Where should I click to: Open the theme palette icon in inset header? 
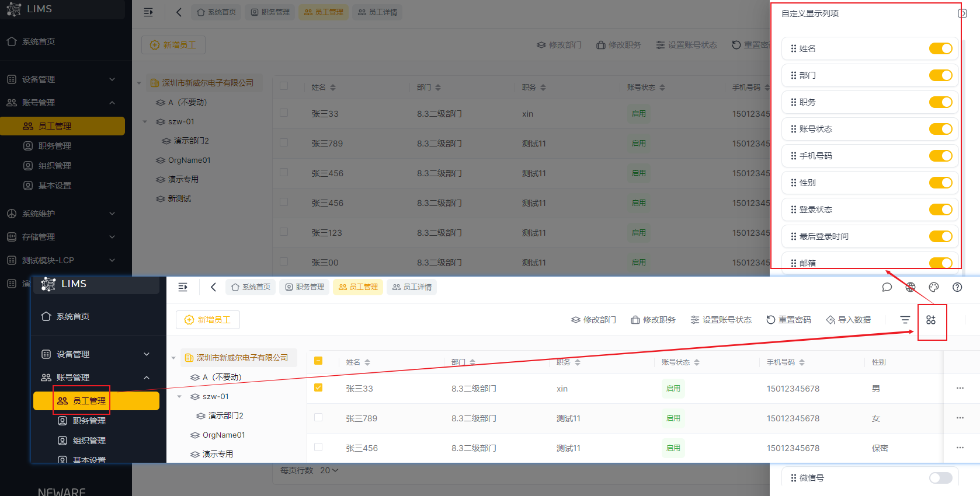pos(934,287)
